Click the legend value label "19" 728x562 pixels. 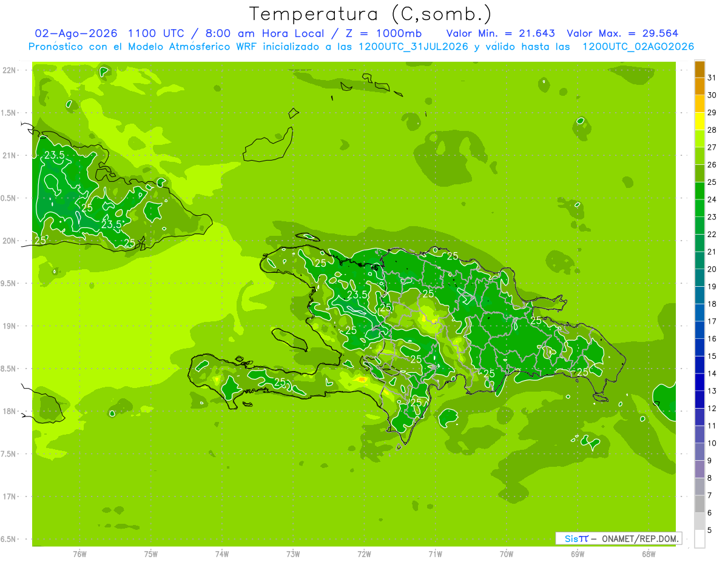[712, 286]
